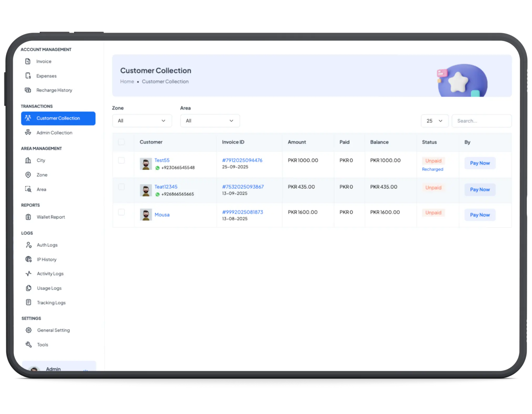This screenshot has height=414, width=532.
Task: Expand the Area filter dropdown
Action: 210,121
